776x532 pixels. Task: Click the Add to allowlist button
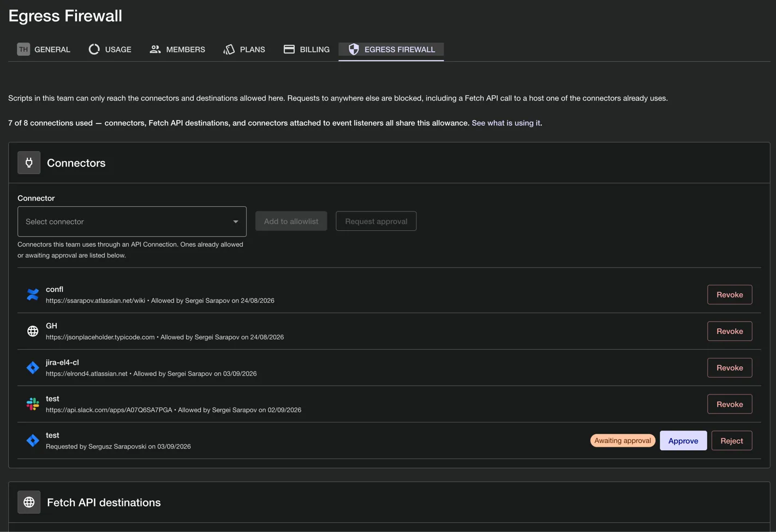[x=291, y=221]
